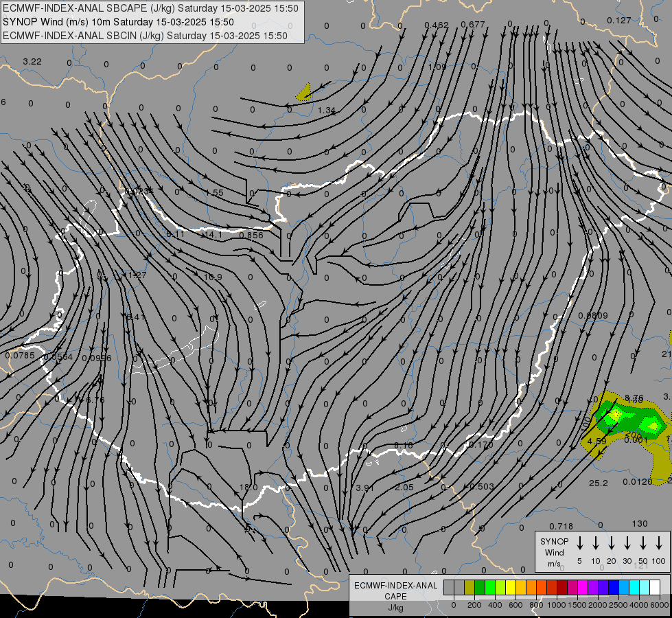
Task: Click the grid value 3.22
Action: tap(32, 62)
